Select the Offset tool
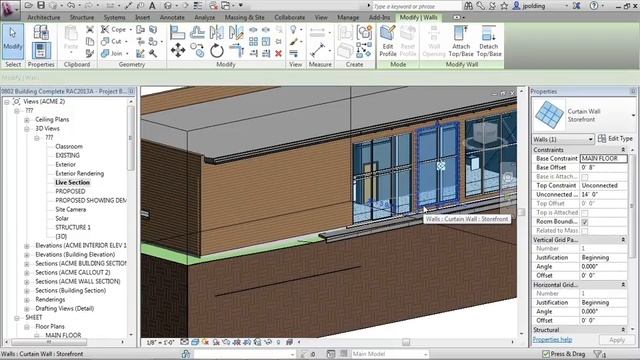The width and height of the screenshot is (640, 360). [197, 32]
